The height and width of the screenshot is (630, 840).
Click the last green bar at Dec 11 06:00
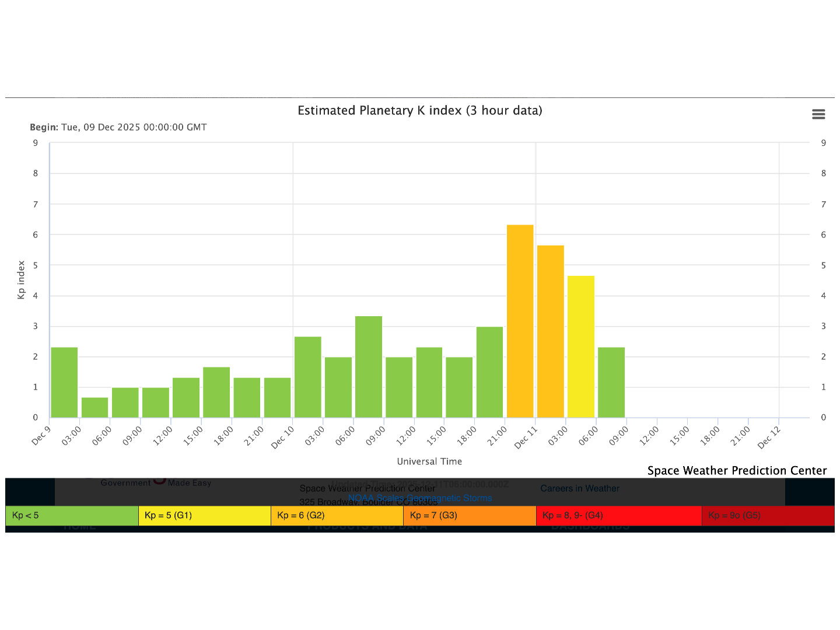point(611,382)
